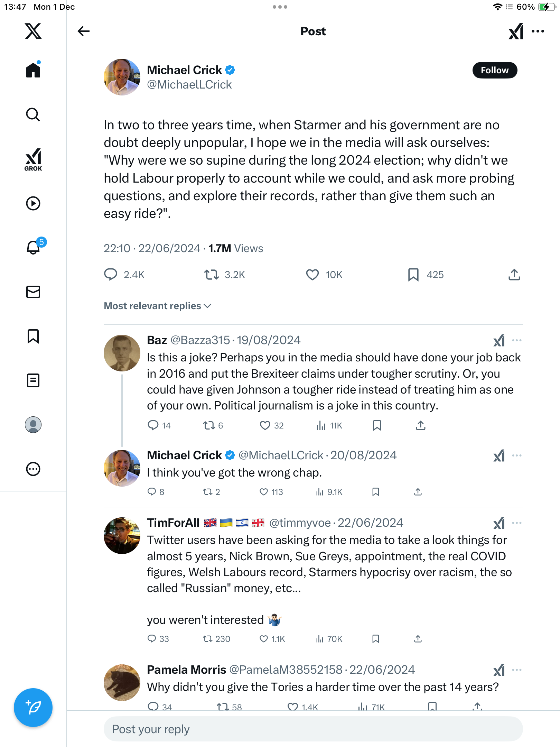Open Pamela Morris's cat avatar
Screen dimensions: 560x747
(x=122, y=682)
